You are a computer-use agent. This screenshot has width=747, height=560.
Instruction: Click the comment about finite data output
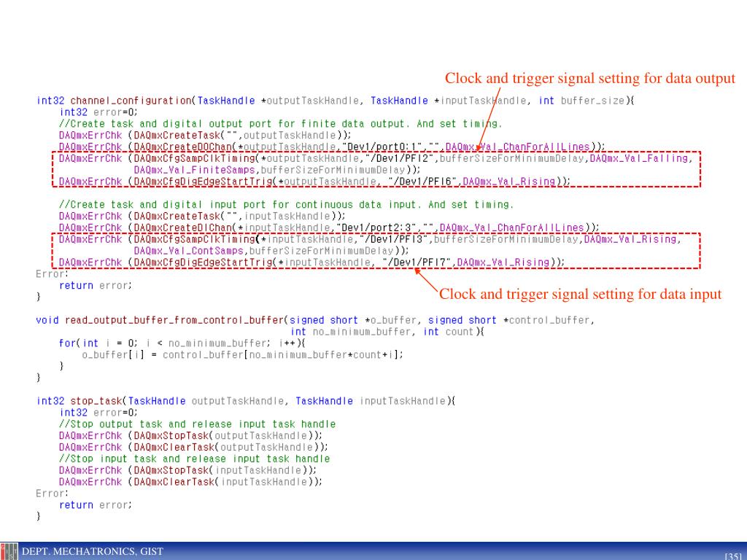coord(281,124)
